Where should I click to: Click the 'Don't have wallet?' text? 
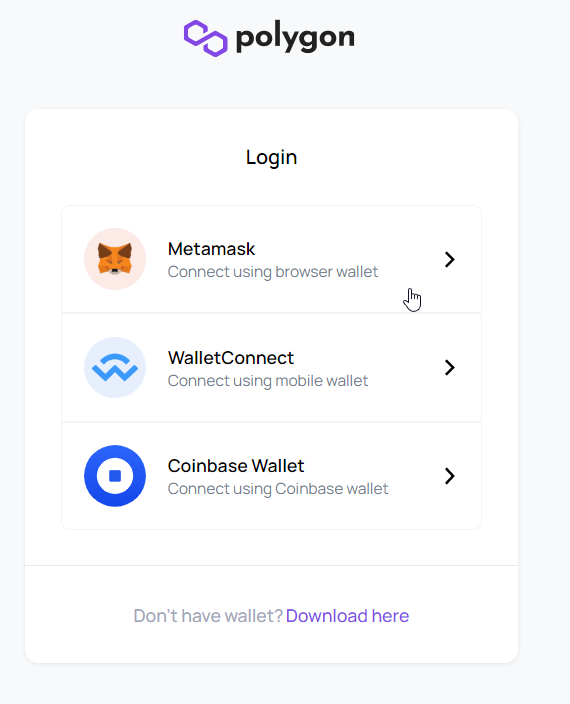208,616
